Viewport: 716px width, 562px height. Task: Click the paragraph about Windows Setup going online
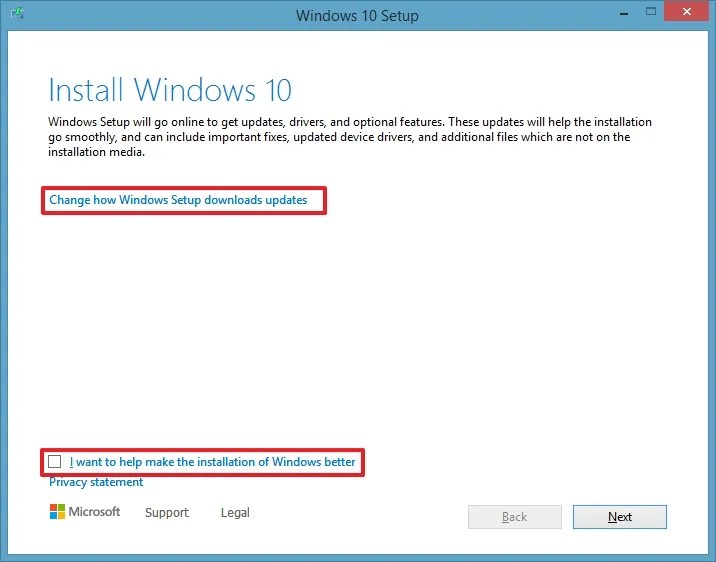tap(350, 137)
